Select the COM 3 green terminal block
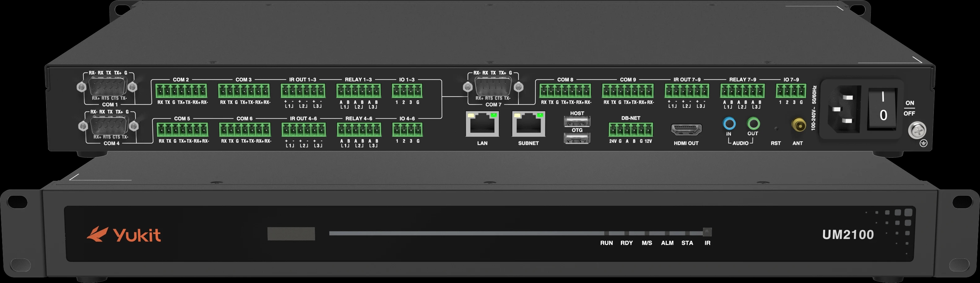This screenshot has height=283, width=980. [244, 91]
